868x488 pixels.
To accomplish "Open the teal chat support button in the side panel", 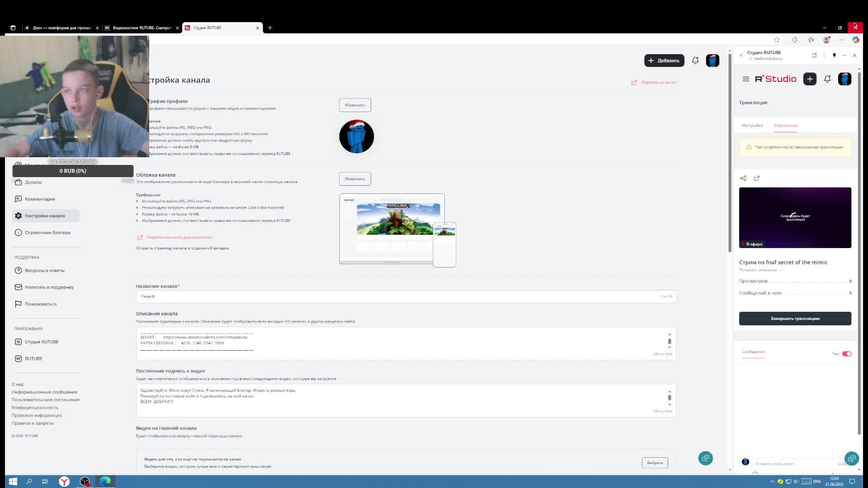I will [852, 458].
